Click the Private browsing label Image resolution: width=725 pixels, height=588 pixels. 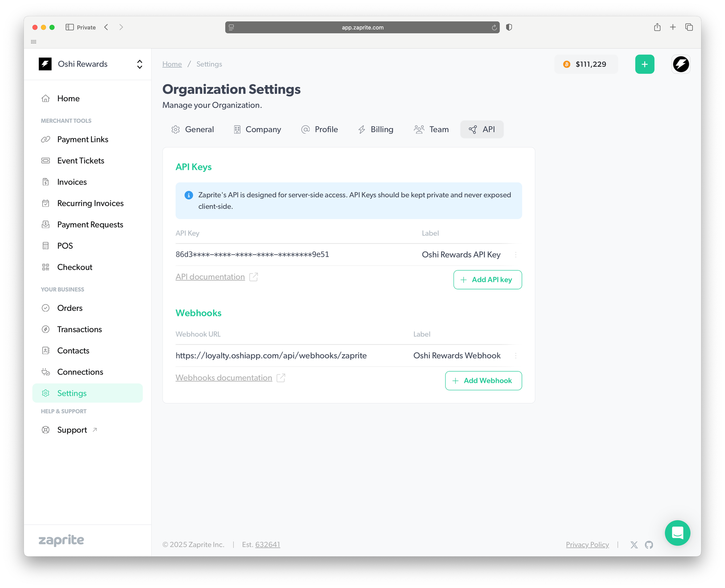[86, 28]
